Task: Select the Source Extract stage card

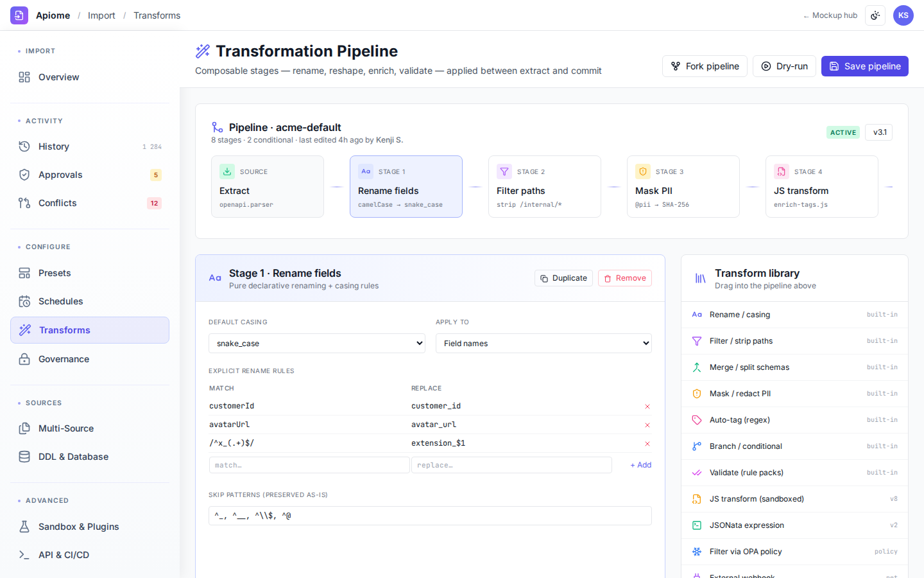Action: pyautogui.click(x=268, y=186)
